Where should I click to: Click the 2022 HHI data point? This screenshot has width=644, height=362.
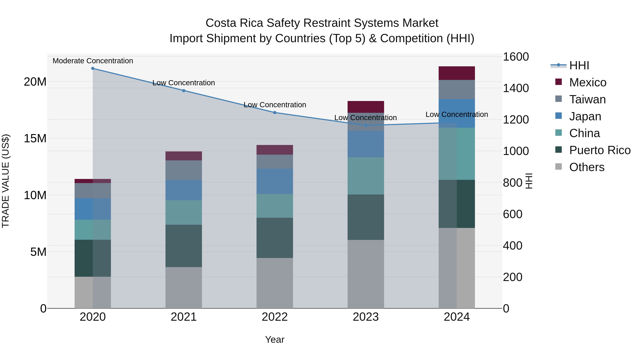(275, 113)
